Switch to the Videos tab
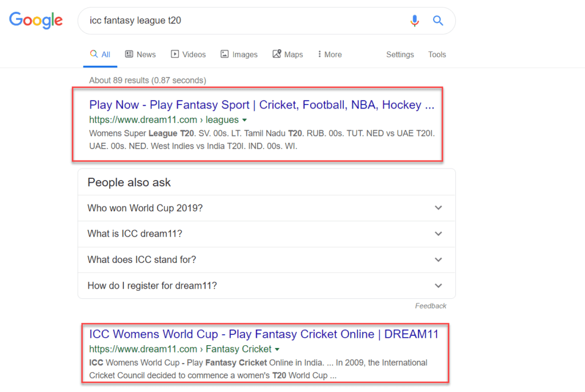The width and height of the screenshot is (585, 392). [x=188, y=54]
